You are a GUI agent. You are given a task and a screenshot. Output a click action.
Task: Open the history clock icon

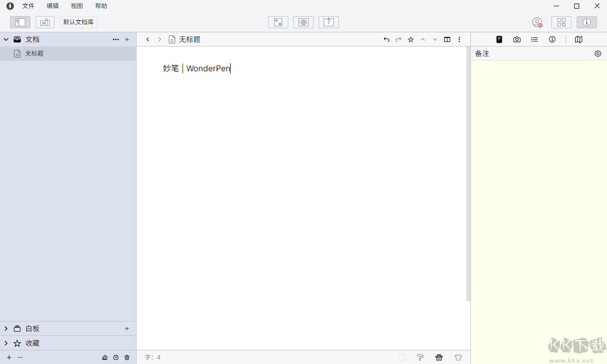116,357
